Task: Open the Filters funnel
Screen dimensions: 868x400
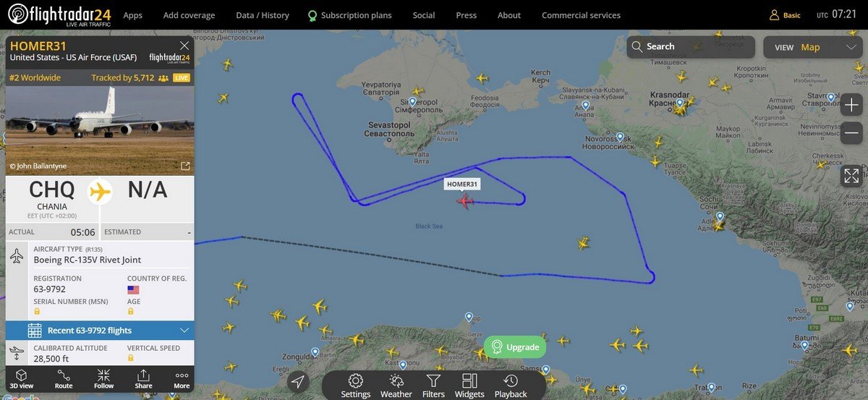Action: coord(433,386)
